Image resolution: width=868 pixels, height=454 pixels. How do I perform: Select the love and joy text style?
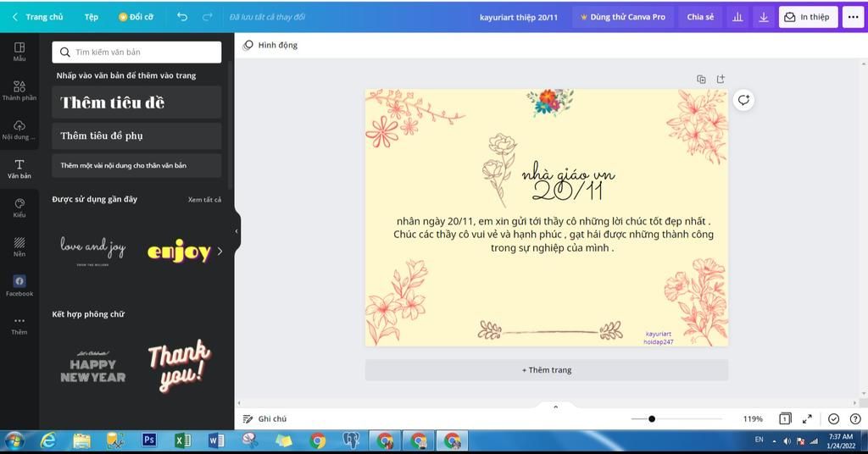coord(93,251)
